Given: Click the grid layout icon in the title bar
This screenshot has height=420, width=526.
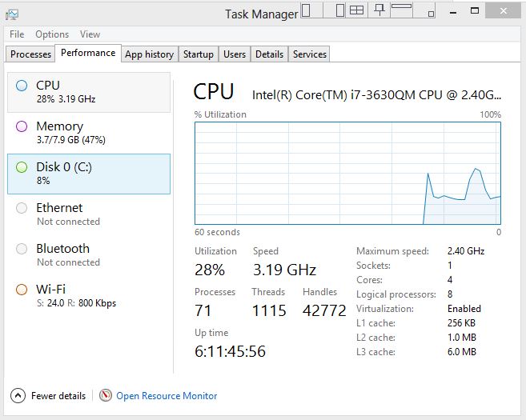Looking at the screenshot, I should coord(356,10).
